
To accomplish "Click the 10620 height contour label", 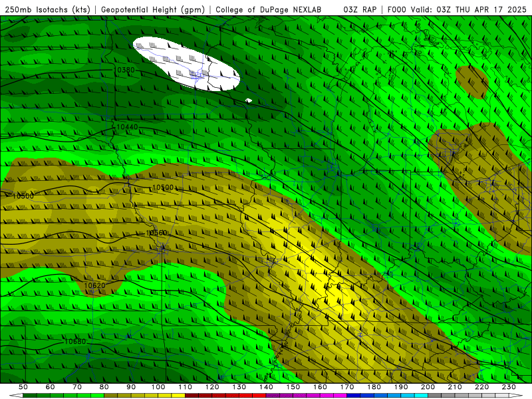I will click(94, 285).
